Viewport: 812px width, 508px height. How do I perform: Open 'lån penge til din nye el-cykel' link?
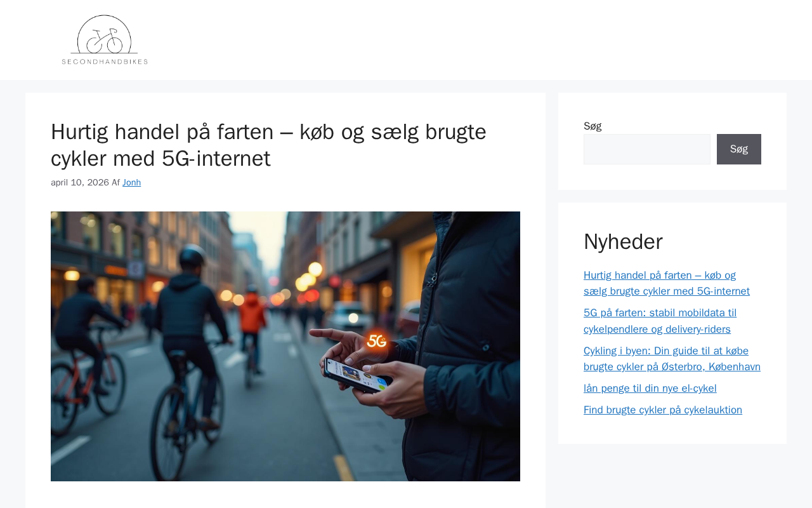click(x=650, y=388)
